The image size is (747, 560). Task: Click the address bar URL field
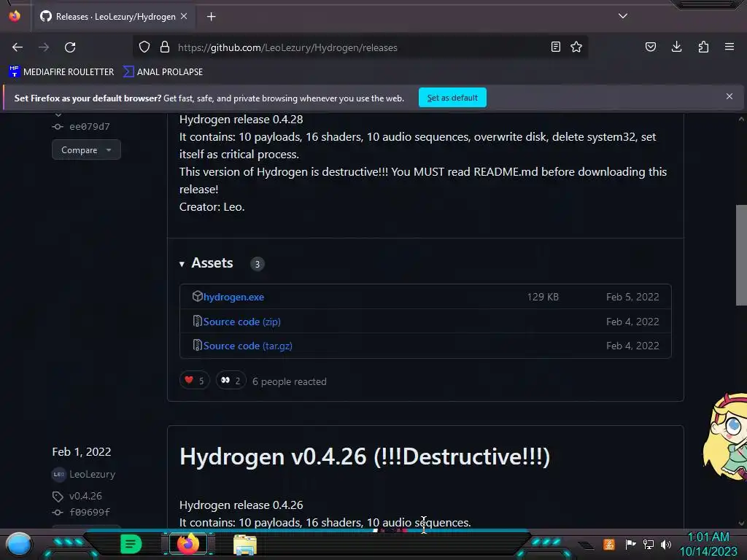pyautogui.click(x=362, y=47)
